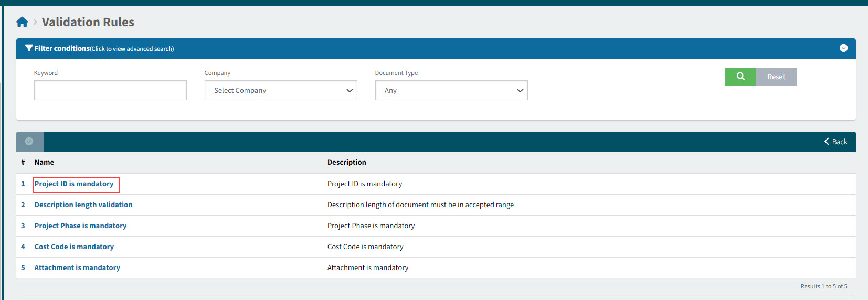Click the home icon in breadcrumb

pos(22,22)
